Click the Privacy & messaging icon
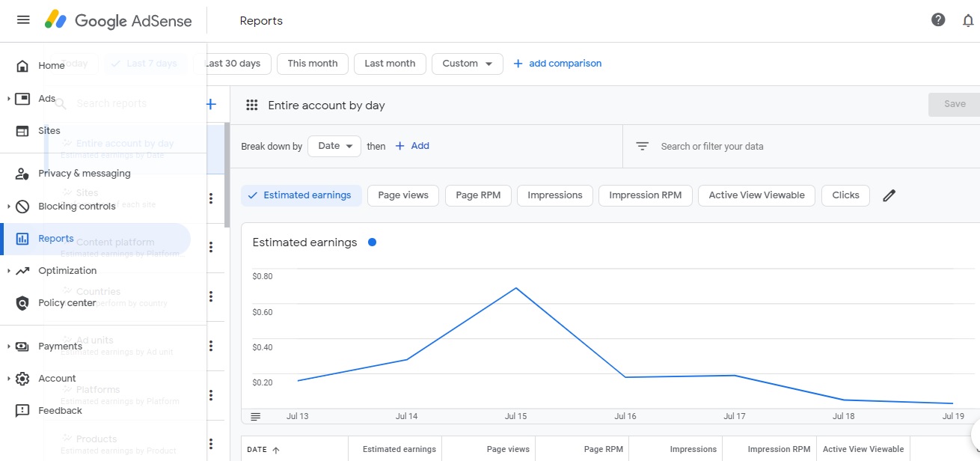The height and width of the screenshot is (461, 980). pyautogui.click(x=22, y=174)
